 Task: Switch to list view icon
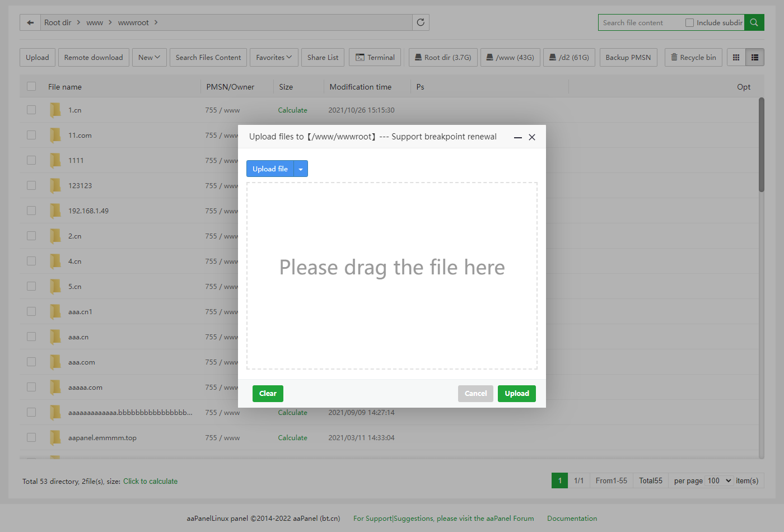pos(755,58)
